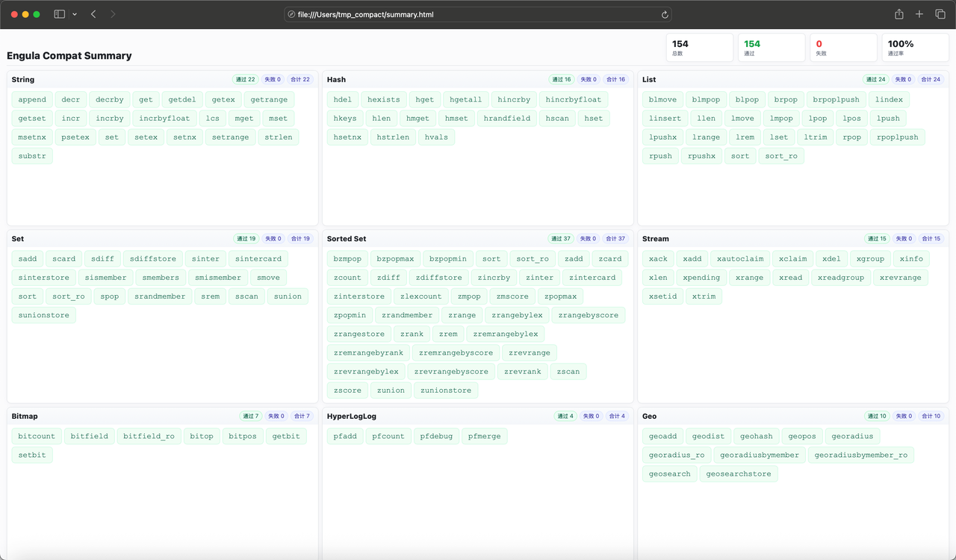
Task: Select the getrange command chip
Action: [269, 99]
